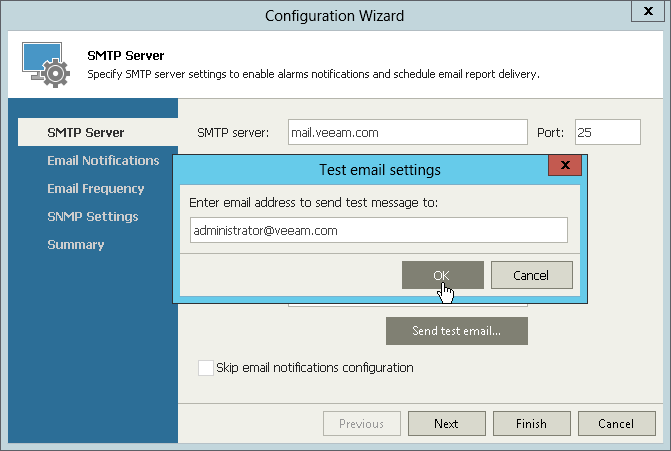The image size is (671, 451).
Task: Click OK to send test email
Action: (442, 275)
